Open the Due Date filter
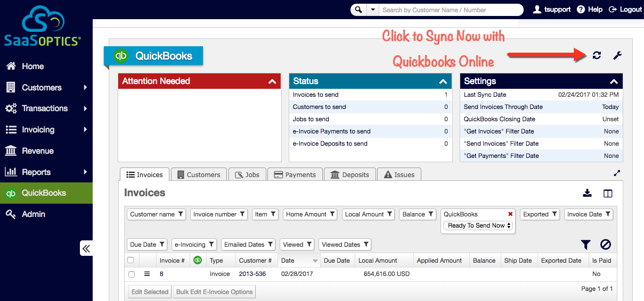The width and height of the screenshot is (644, 301). pos(148,245)
